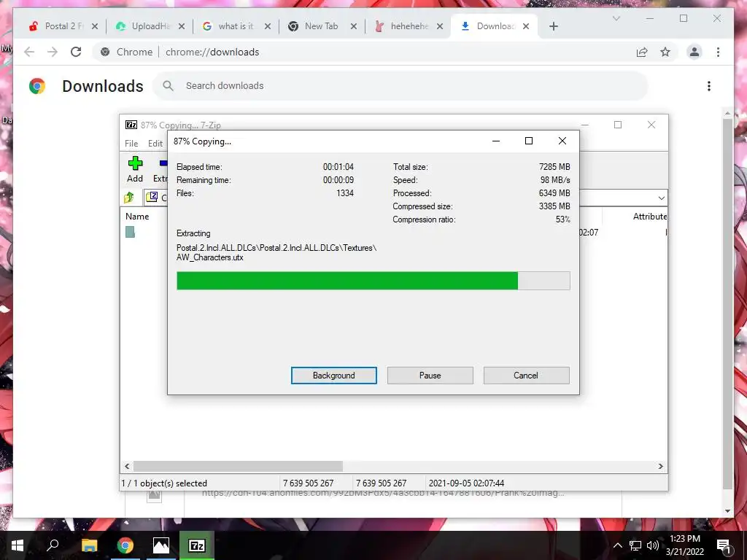Click the green Add plus icon
The height and width of the screenshot is (560, 747).
(x=135, y=163)
